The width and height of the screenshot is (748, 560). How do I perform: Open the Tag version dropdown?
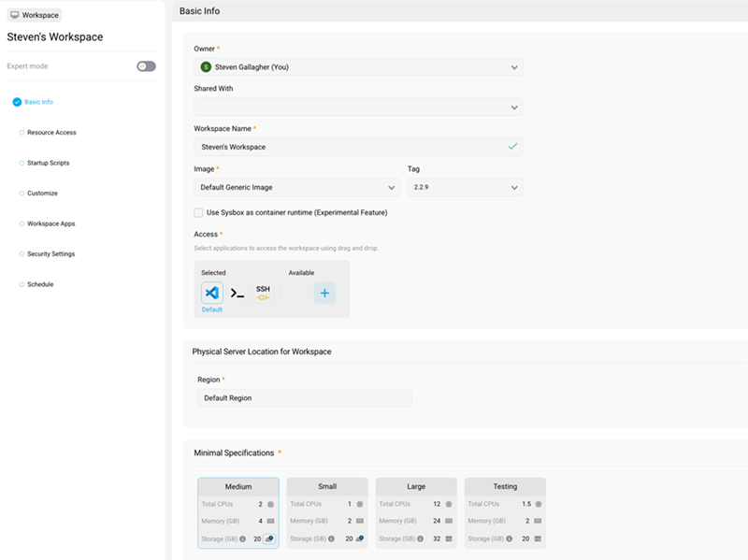pyautogui.click(x=463, y=187)
